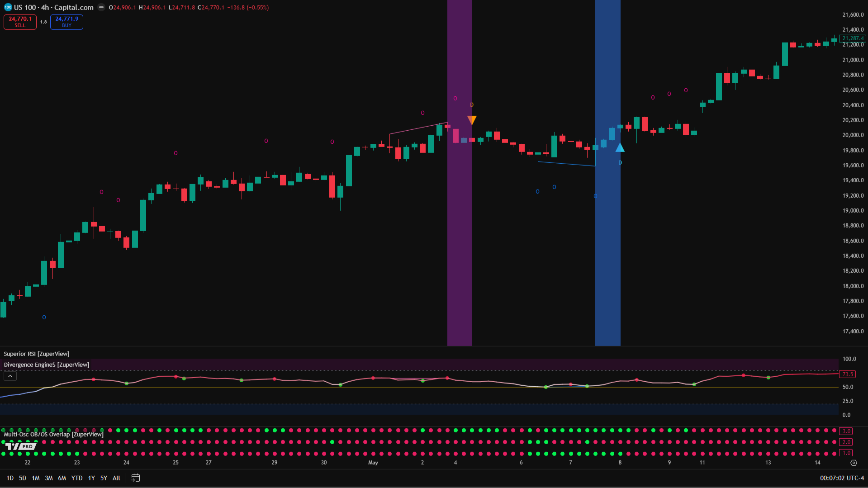
Task: Open the Superior RSI indicator legend
Action: 37,354
